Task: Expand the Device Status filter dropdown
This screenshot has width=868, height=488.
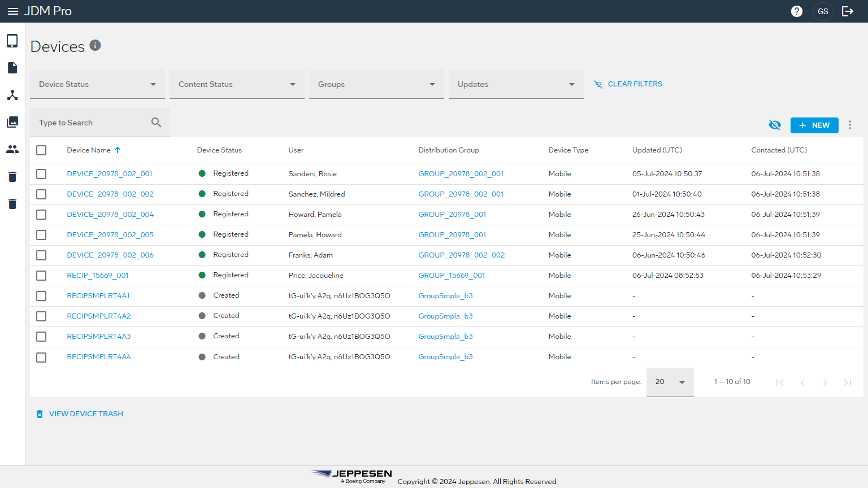Action: pyautogui.click(x=97, y=84)
